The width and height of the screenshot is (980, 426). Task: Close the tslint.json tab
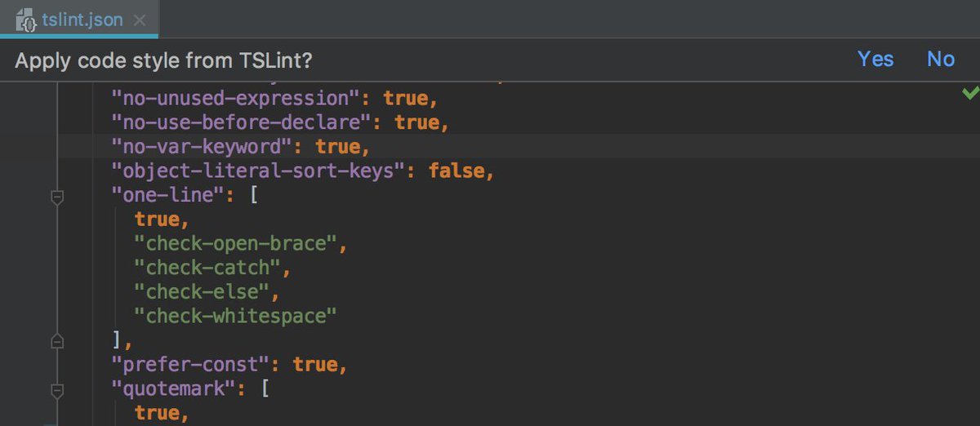(140, 20)
